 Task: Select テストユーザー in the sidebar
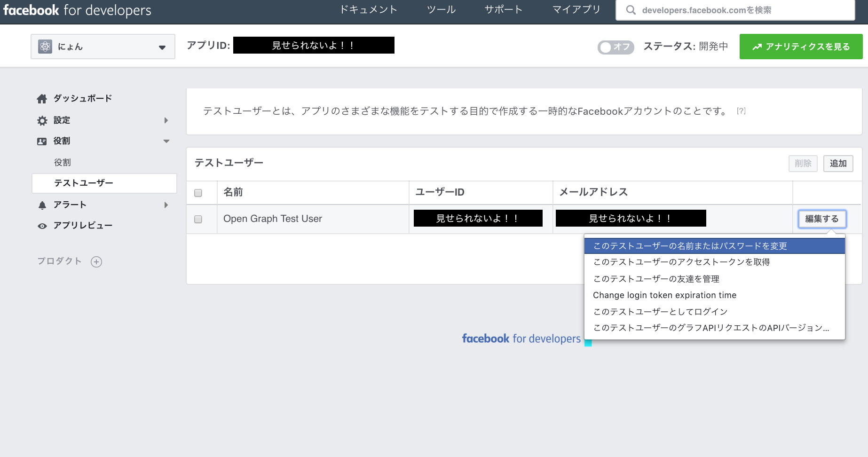click(x=104, y=183)
